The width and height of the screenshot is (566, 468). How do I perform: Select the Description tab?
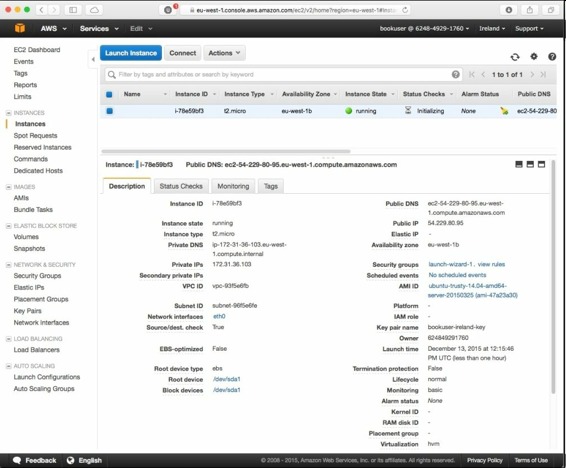coord(127,186)
